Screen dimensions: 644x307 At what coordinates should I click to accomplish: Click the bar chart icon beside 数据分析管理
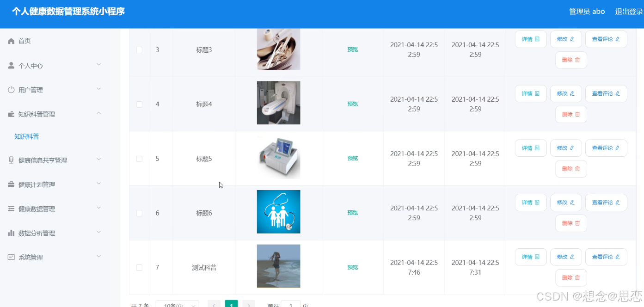(12, 233)
